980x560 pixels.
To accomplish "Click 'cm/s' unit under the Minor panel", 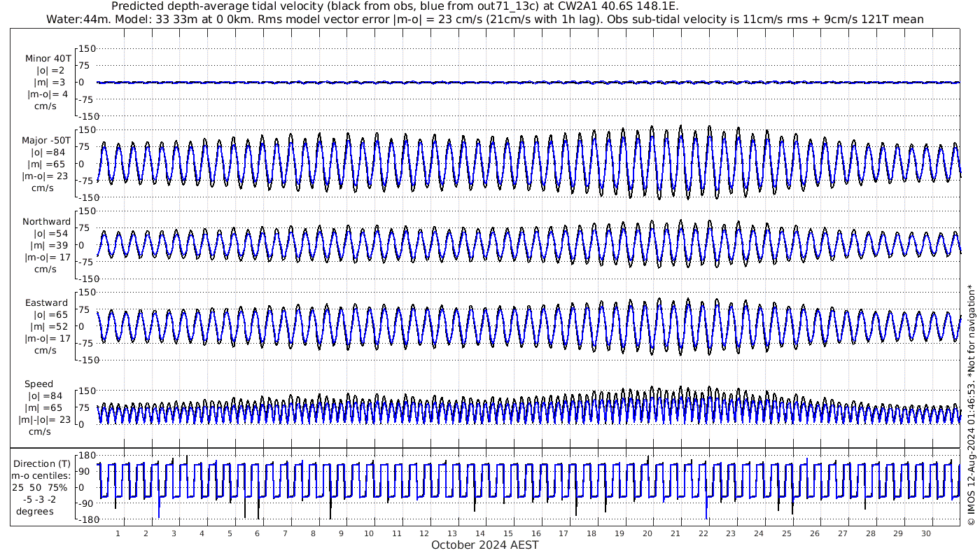I will coord(44,107).
